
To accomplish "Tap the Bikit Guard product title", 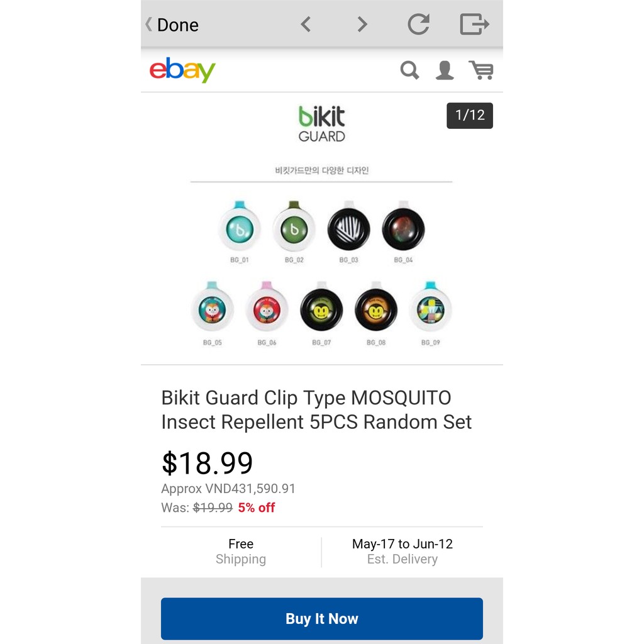I will tap(316, 410).
